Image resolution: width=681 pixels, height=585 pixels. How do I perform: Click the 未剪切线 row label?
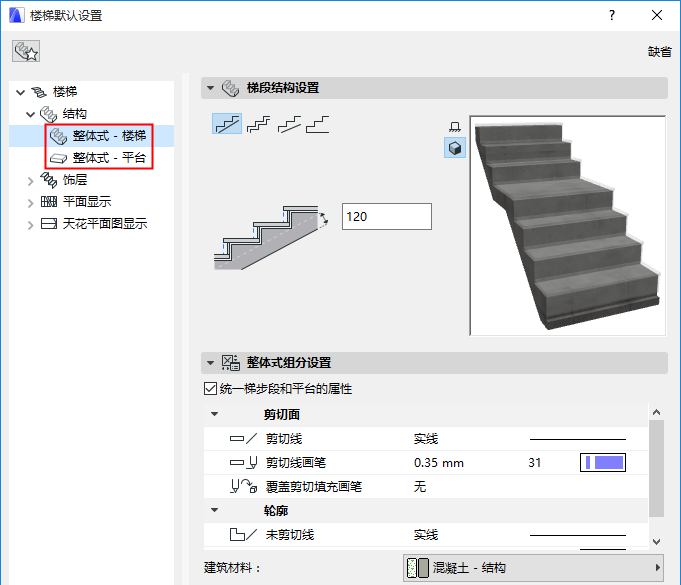(290, 535)
